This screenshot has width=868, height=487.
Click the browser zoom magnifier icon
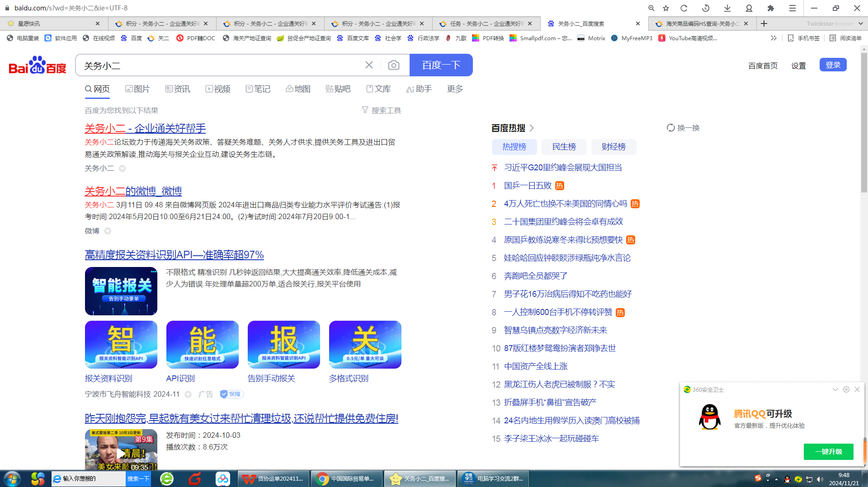(x=651, y=8)
